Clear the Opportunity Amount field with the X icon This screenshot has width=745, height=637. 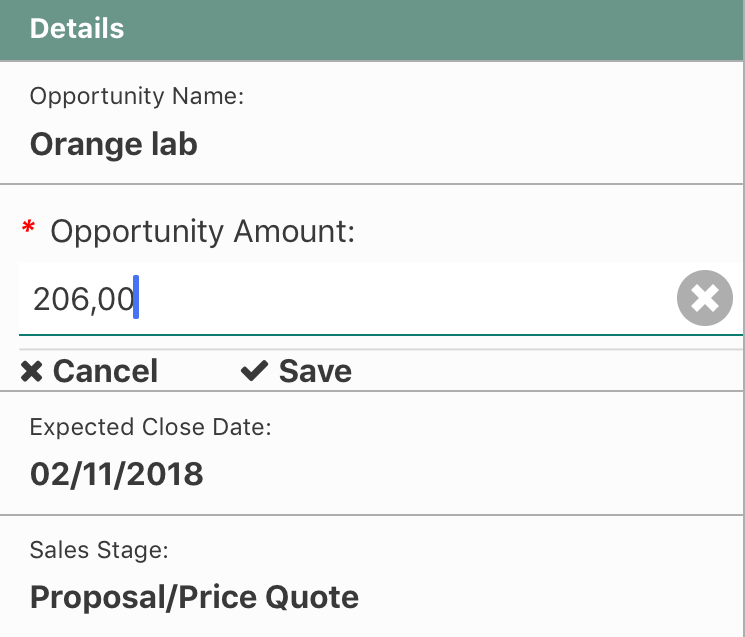[704, 298]
